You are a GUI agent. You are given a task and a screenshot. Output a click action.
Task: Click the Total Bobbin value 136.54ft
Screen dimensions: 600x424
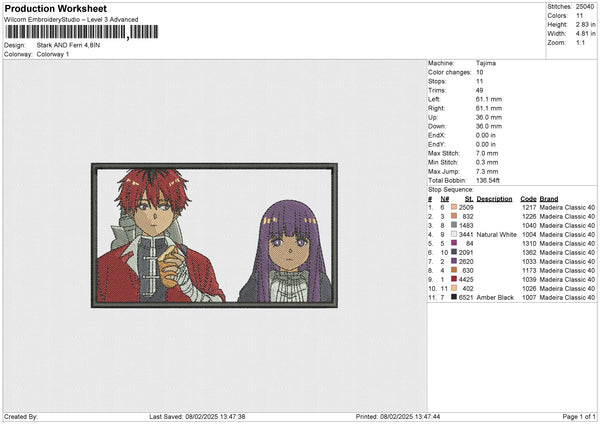point(488,180)
